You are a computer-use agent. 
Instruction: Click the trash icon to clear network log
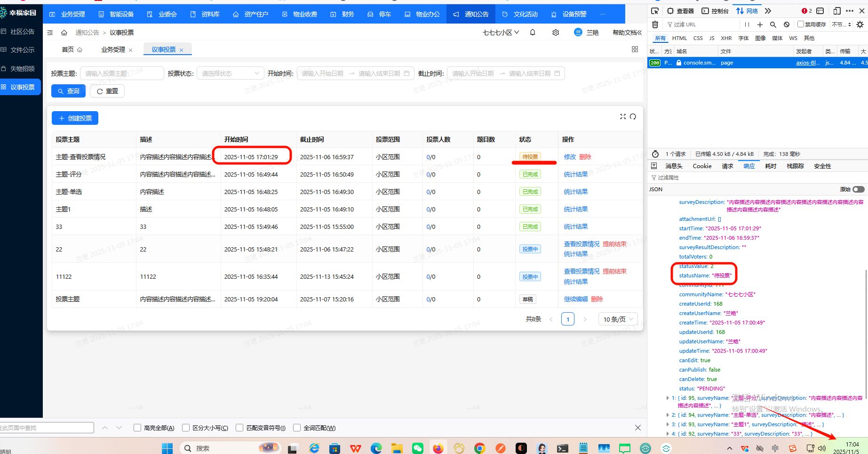click(655, 24)
